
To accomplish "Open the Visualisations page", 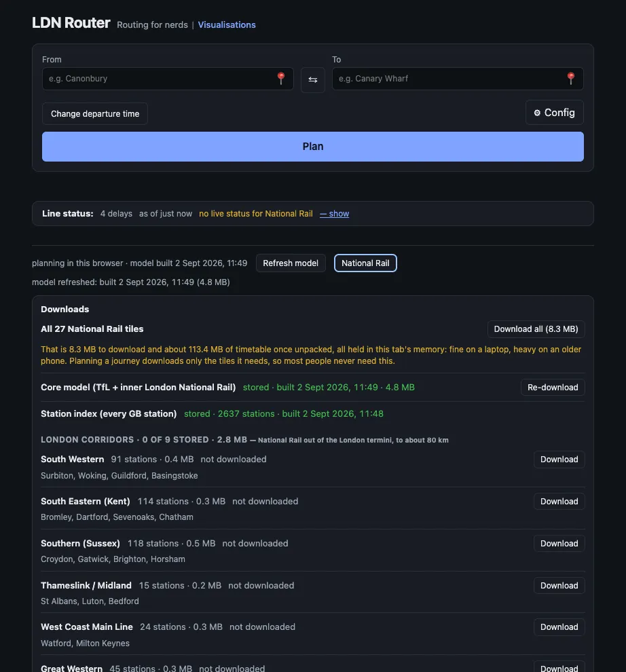I will [x=226, y=25].
